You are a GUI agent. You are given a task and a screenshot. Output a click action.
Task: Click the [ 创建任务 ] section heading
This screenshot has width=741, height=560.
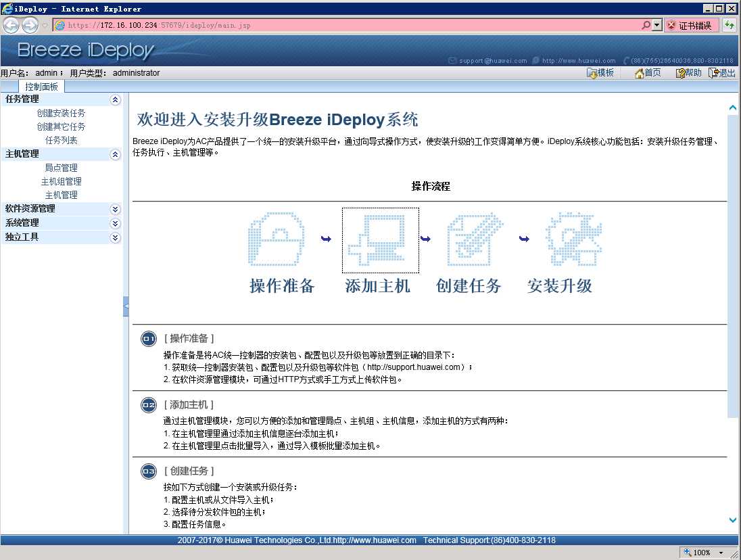[x=189, y=471]
